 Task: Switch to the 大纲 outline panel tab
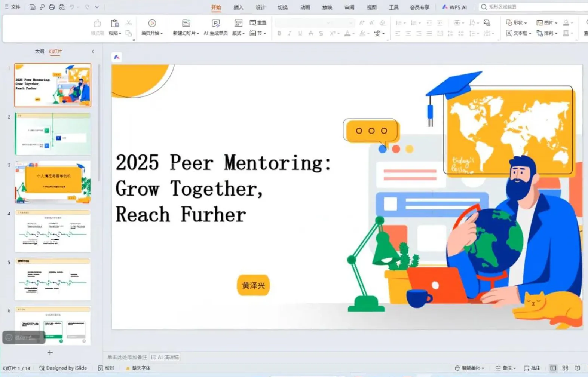[x=39, y=52]
